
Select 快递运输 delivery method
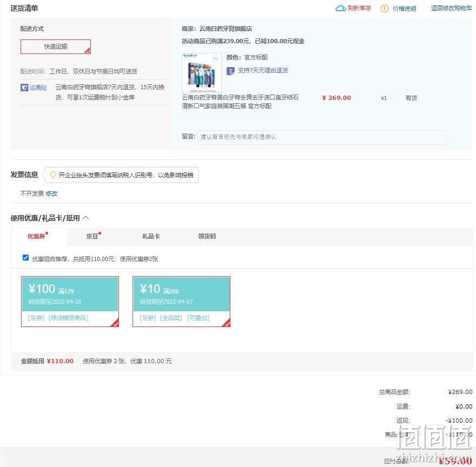(56, 46)
